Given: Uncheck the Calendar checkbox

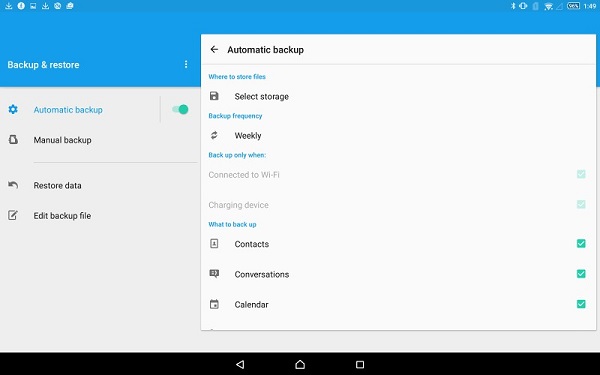Looking at the screenshot, I should 581,304.
